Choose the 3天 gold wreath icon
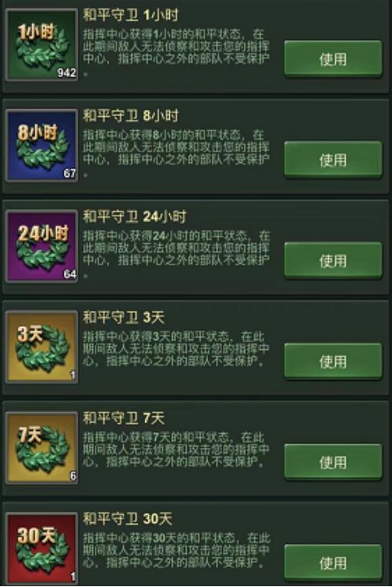 [42, 347]
